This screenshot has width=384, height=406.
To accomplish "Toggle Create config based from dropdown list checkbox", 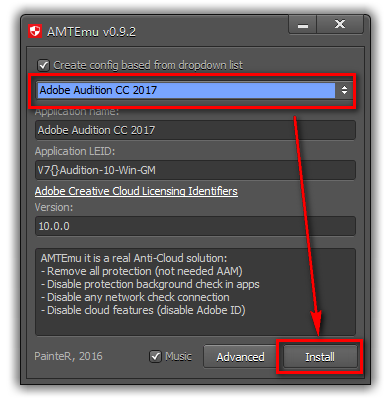I will coord(44,65).
